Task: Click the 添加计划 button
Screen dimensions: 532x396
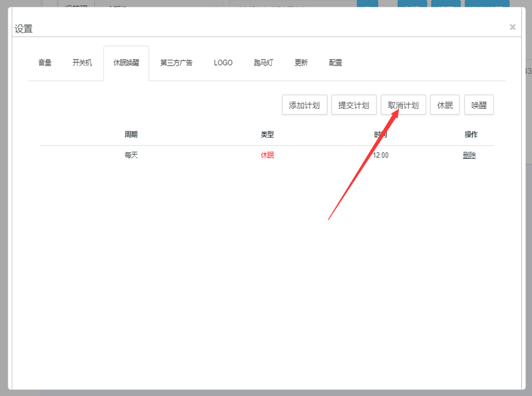Action: (304, 105)
